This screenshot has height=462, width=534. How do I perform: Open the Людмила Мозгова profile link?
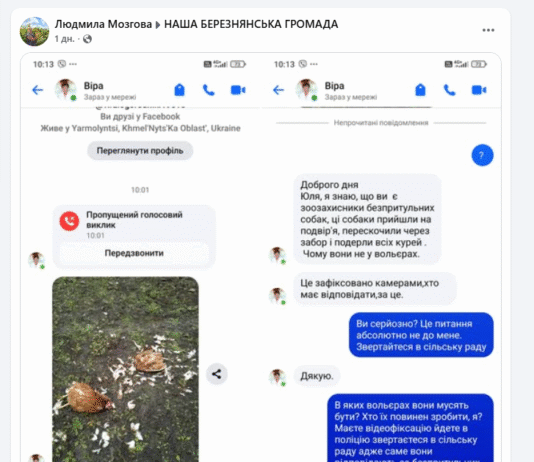point(103,24)
